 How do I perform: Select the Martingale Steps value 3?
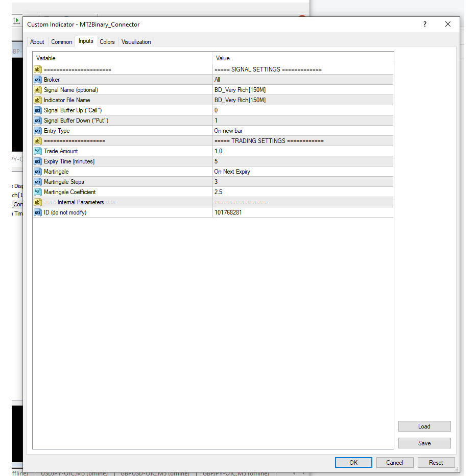(x=302, y=182)
